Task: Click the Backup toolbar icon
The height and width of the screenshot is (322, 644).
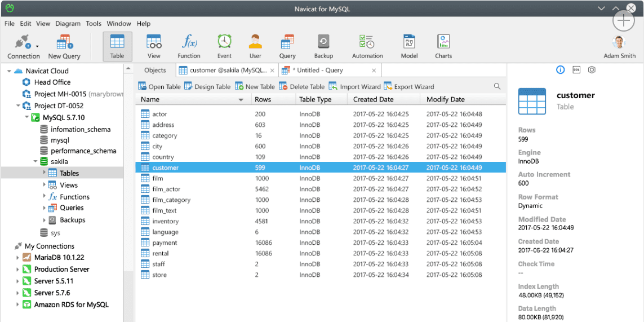Action: pos(323,42)
